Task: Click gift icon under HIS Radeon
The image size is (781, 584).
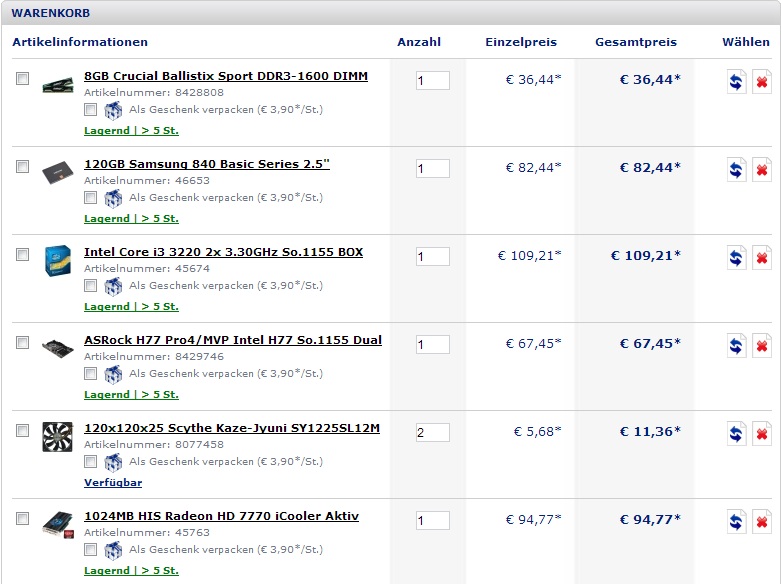Action: [x=113, y=550]
